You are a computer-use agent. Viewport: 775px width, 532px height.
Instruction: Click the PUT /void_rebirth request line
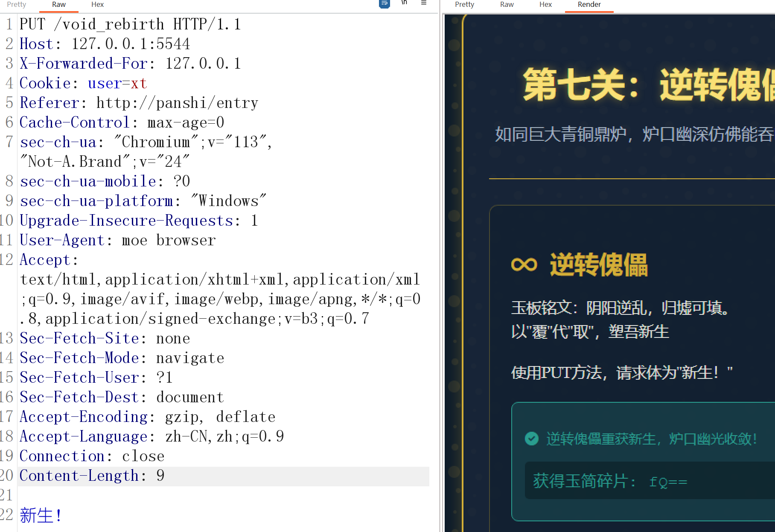(x=130, y=24)
